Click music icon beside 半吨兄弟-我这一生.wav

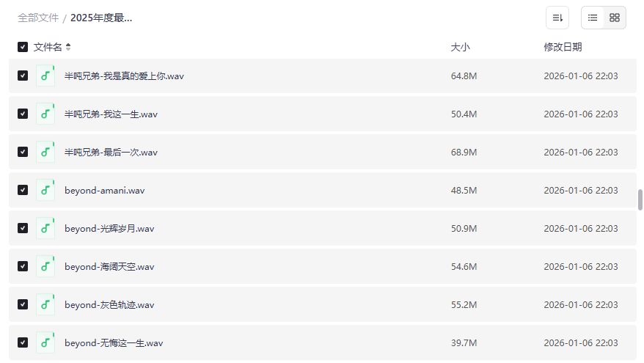point(45,114)
